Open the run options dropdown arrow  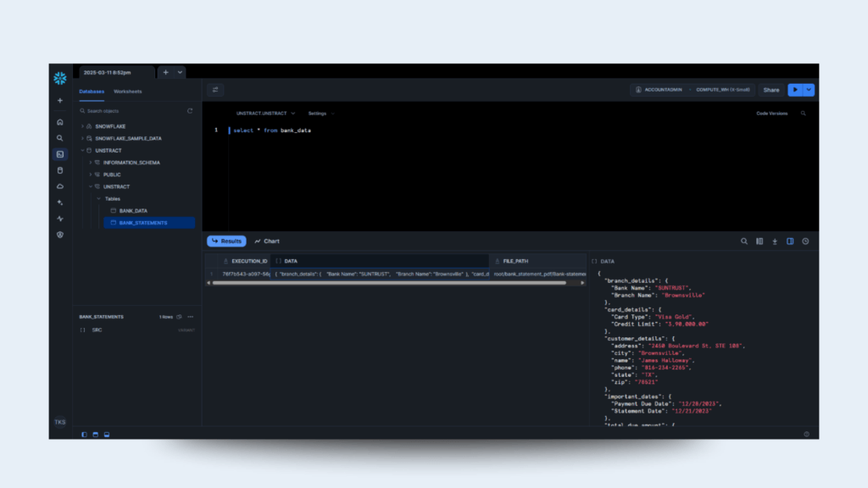809,90
